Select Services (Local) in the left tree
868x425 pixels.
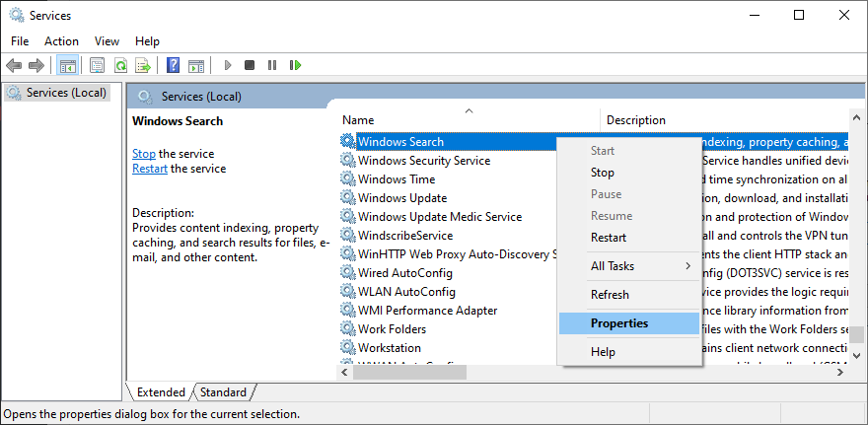(66, 93)
